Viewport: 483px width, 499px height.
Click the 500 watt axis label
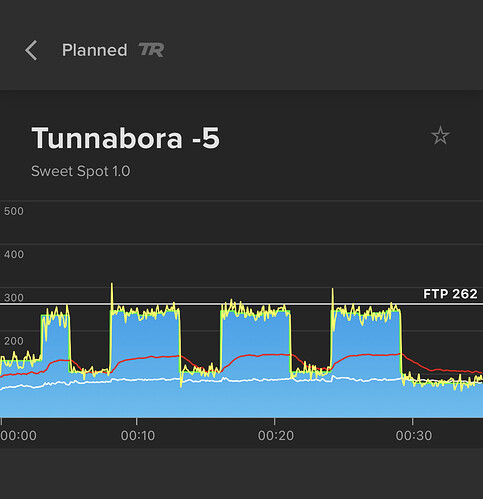click(x=14, y=211)
